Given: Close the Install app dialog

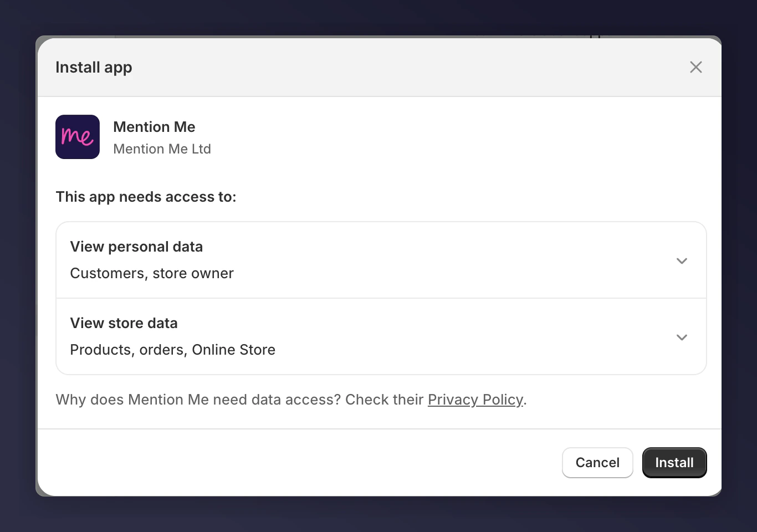Looking at the screenshot, I should click(x=696, y=67).
